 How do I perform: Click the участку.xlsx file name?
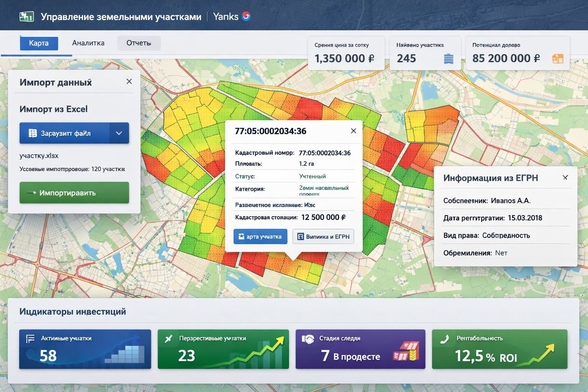point(39,156)
